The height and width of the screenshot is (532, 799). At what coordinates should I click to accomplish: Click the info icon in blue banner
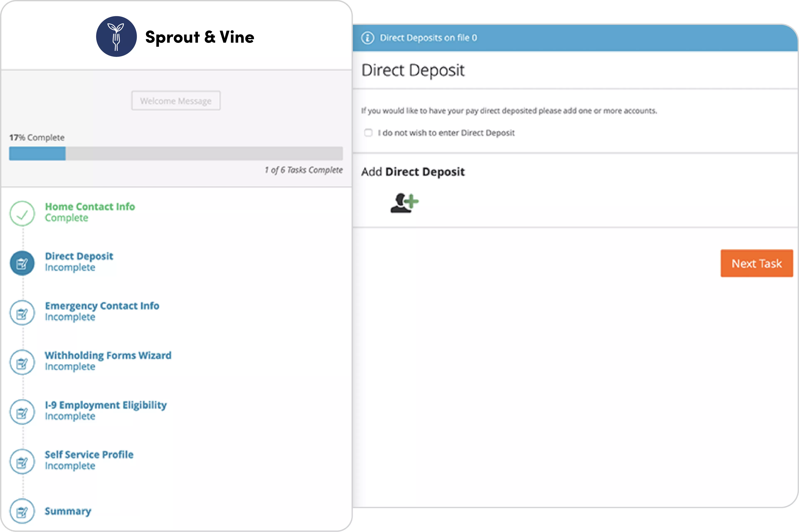367,38
